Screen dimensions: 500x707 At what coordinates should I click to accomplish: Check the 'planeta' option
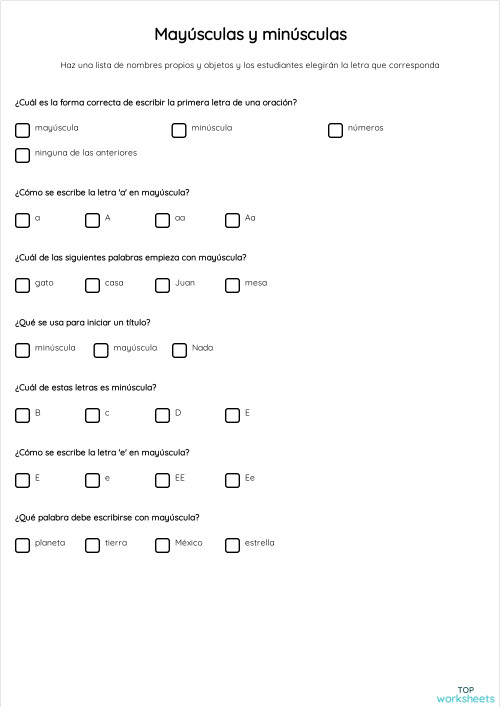(22, 545)
